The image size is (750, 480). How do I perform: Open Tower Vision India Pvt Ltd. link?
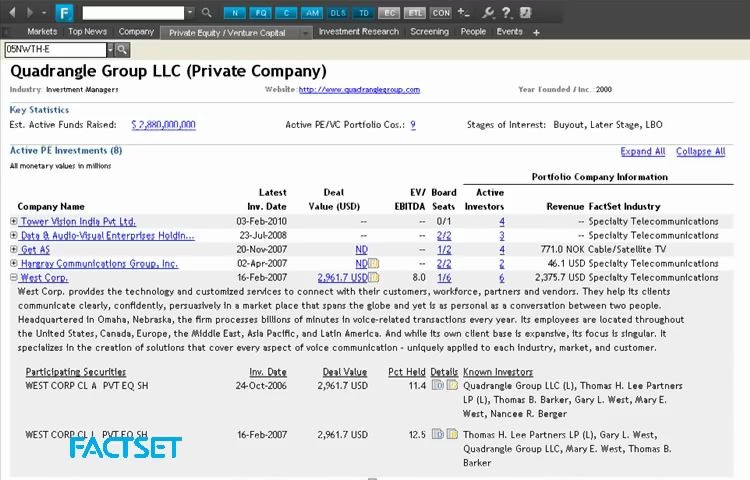pyautogui.click(x=78, y=222)
